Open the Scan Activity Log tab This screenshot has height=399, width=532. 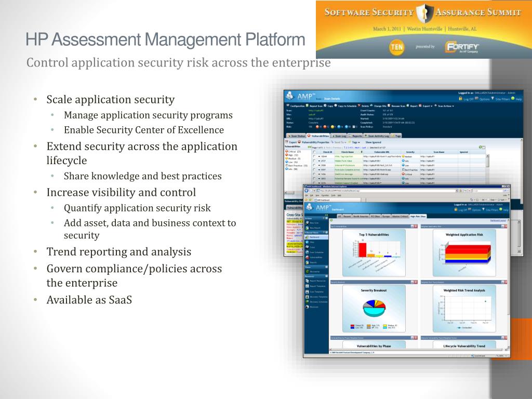pos(377,136)
